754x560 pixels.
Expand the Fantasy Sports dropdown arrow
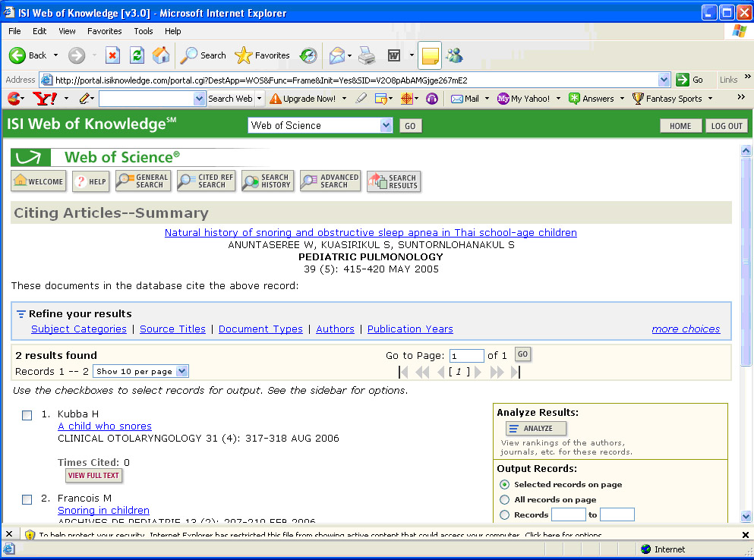pos(710,99)
